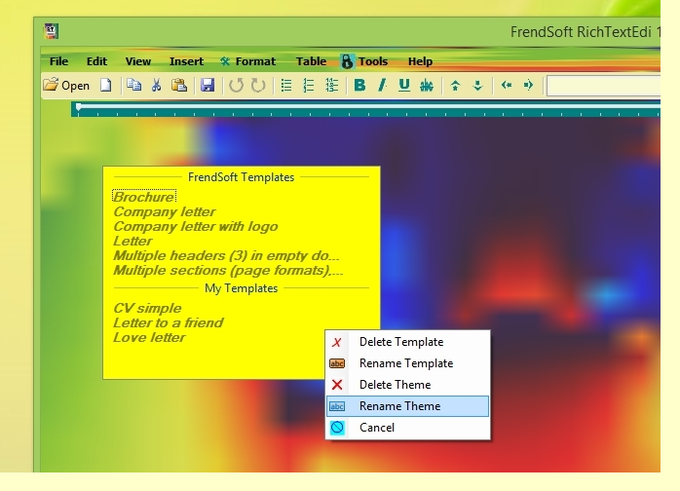The image size is (680, 491).
Task: Click the left arrow star icon
Action: click(x=507, y=85)
